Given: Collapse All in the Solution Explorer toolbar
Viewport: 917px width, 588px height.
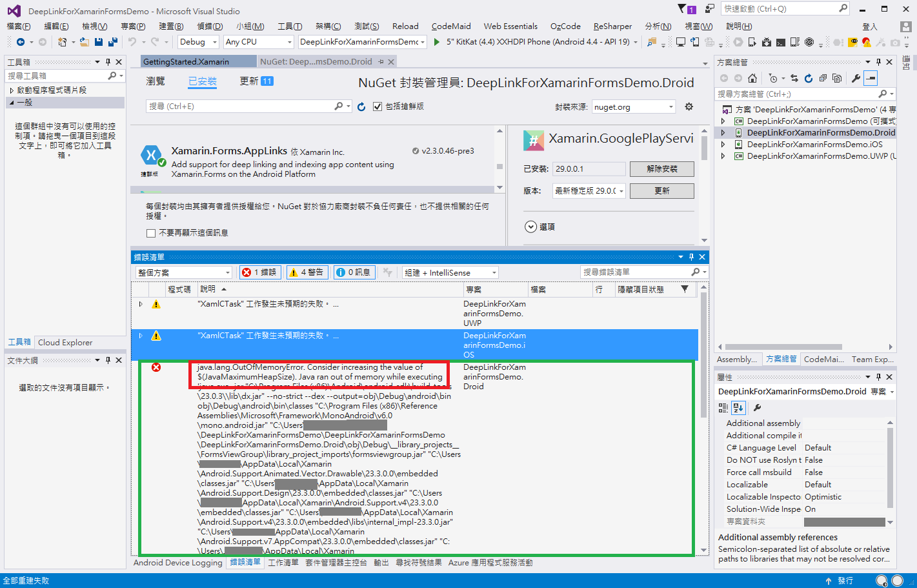Looking at the screenshot, I should pyautogui.click(x=823, y=78).
